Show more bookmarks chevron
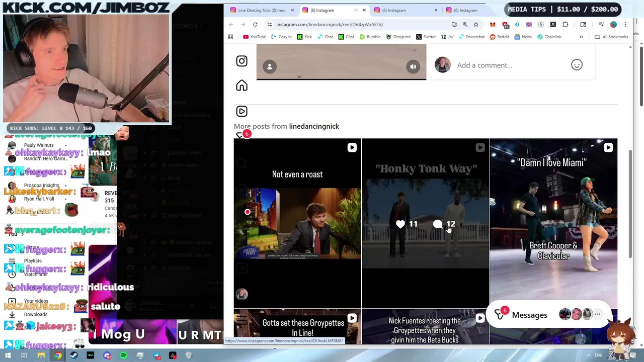Image resolution: width=644 pixels, height=362 pixels. tap(581, 37)
